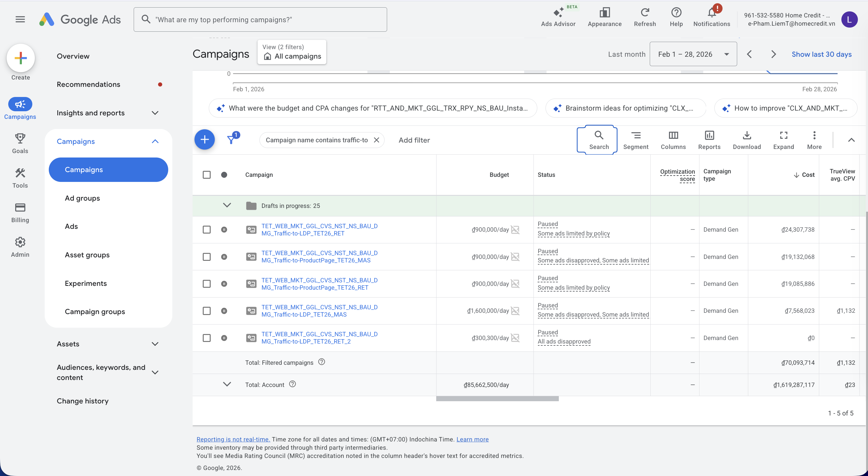Add a new campaign with blue plus
Screen dimensions: 868x476
[205, 139]
